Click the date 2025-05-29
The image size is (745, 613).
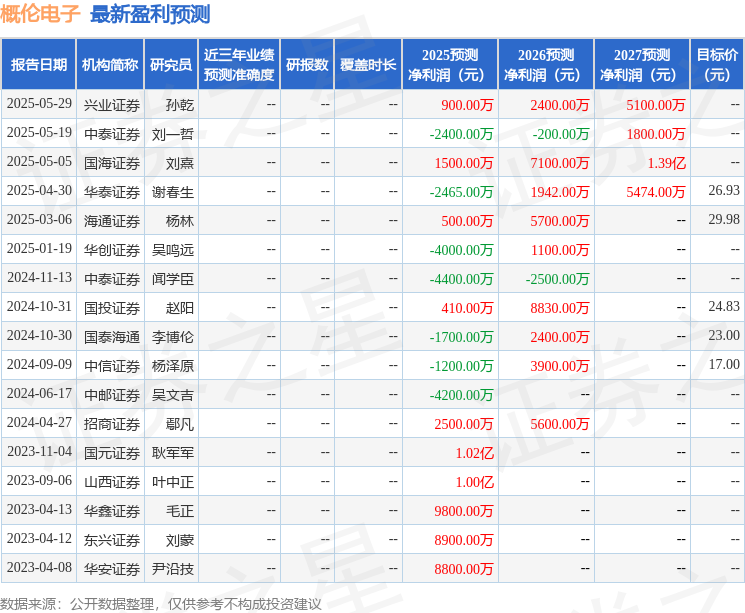click(x=39, y=104)
